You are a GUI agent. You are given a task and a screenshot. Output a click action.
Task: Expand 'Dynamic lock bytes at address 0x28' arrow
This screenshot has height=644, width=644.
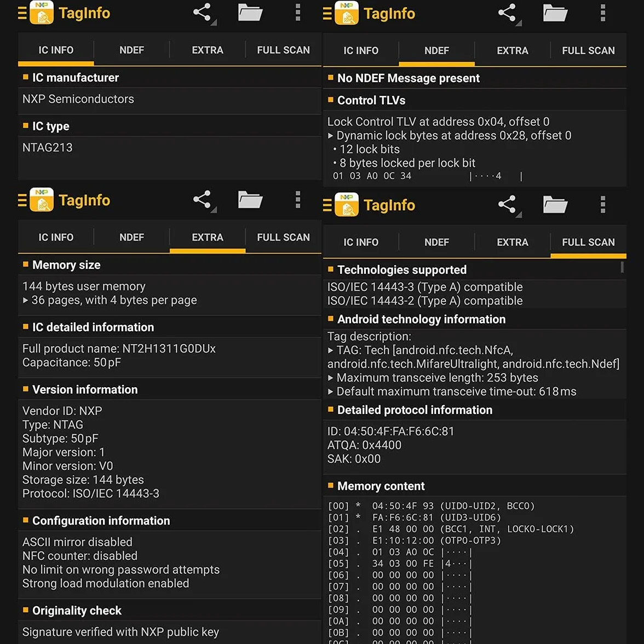click(x=330, y=136)
